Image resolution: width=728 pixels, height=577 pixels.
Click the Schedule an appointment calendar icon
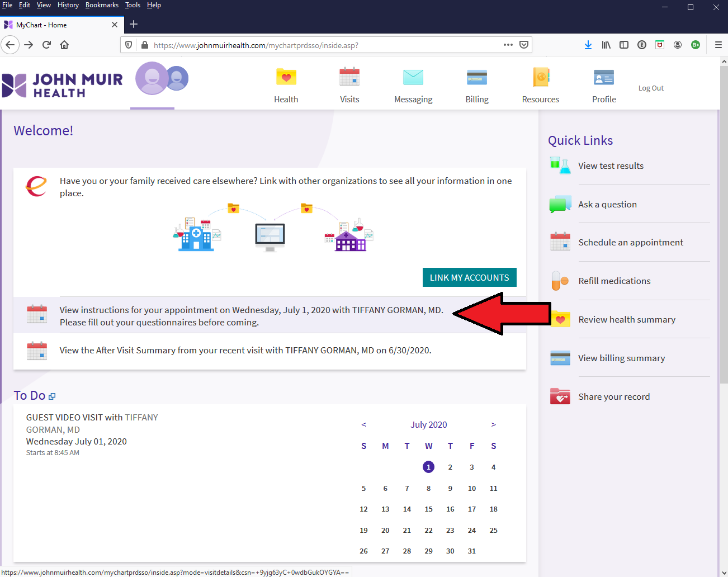(x=560, y=242)
